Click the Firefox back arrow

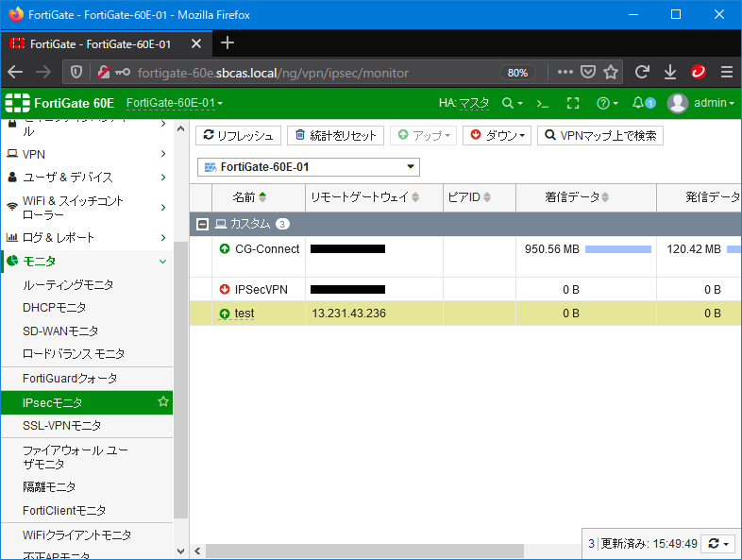pyautogui.click(x=16, y=73)
